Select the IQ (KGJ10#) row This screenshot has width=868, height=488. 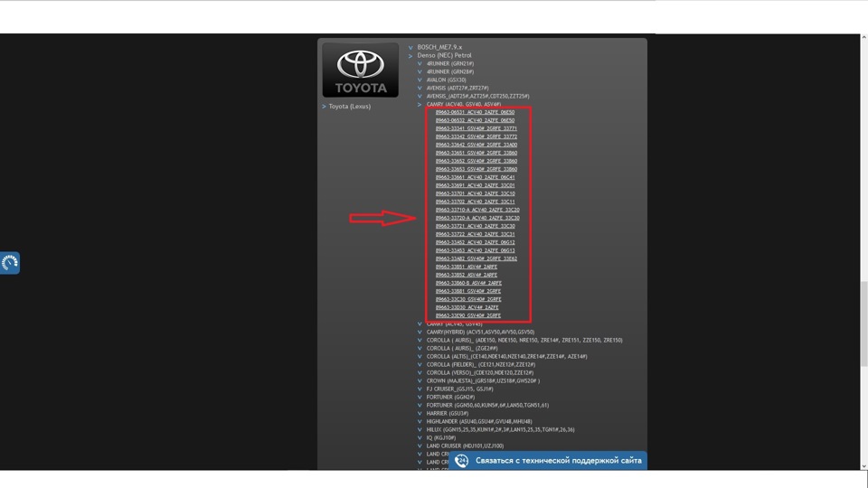point(440,437)
